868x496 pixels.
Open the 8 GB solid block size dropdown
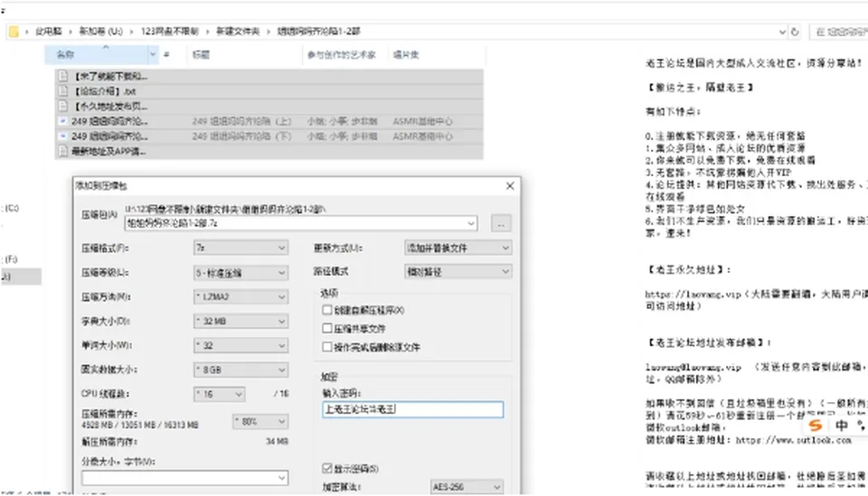pos(241,370)
